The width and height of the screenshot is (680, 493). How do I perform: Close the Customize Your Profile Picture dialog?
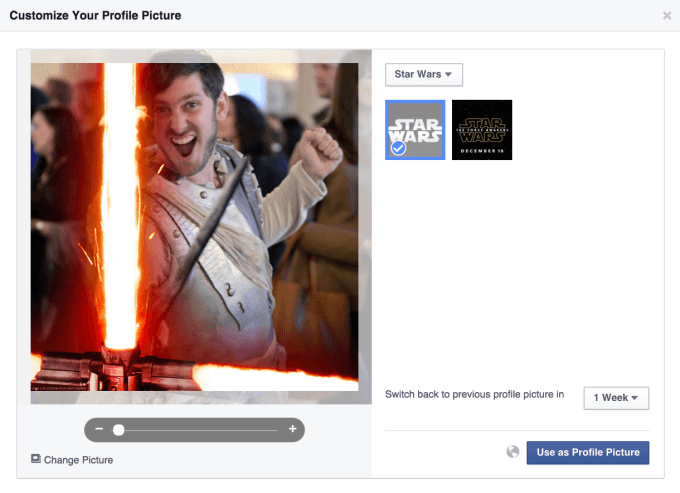[667, 16]
